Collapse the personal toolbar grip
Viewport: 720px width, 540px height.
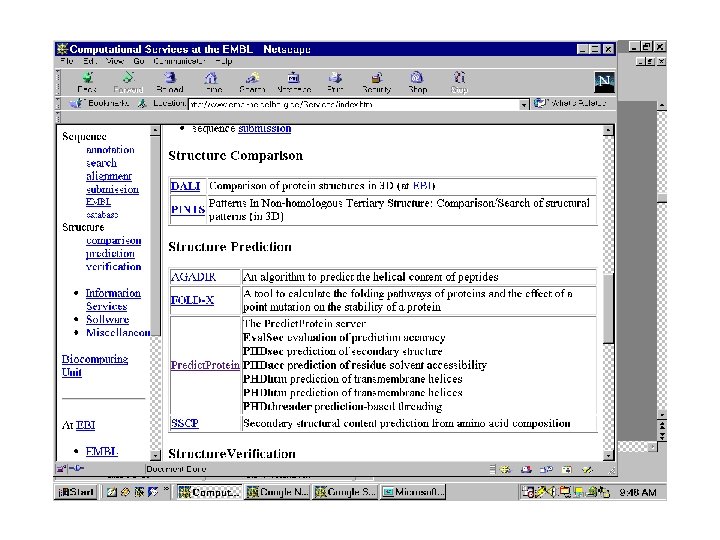tap(58, 117)
